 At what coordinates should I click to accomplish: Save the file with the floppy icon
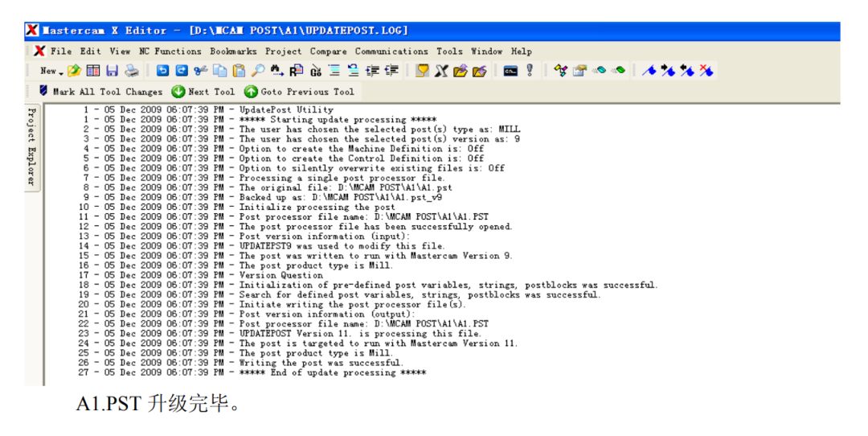click(113, 71)
